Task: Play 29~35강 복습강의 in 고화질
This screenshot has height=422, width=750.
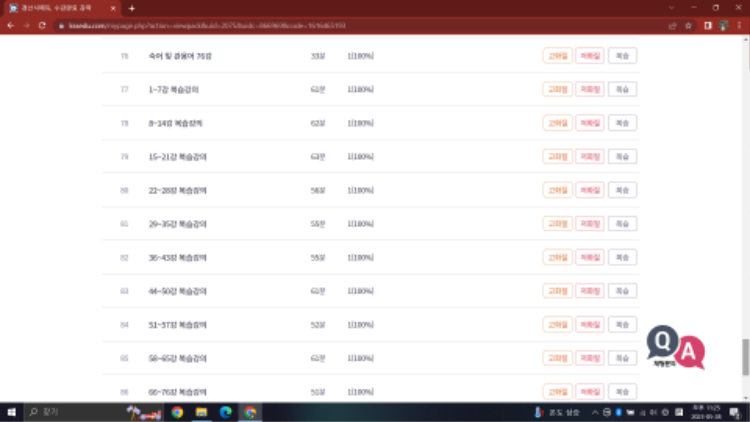Action: pos(557,223)
